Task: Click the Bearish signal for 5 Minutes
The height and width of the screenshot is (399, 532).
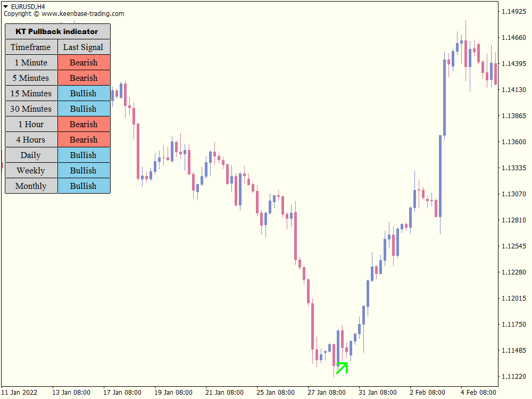Action: (84, 78)
